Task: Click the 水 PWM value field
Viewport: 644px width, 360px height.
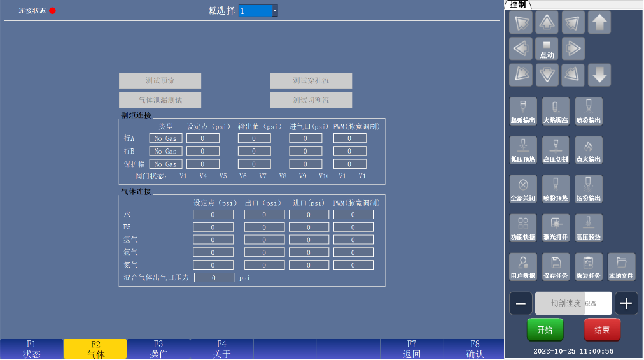Action: (353, 214)
